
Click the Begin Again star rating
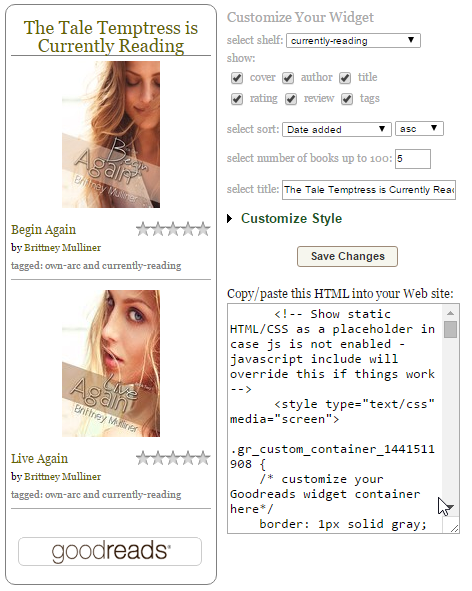(173, 229)
